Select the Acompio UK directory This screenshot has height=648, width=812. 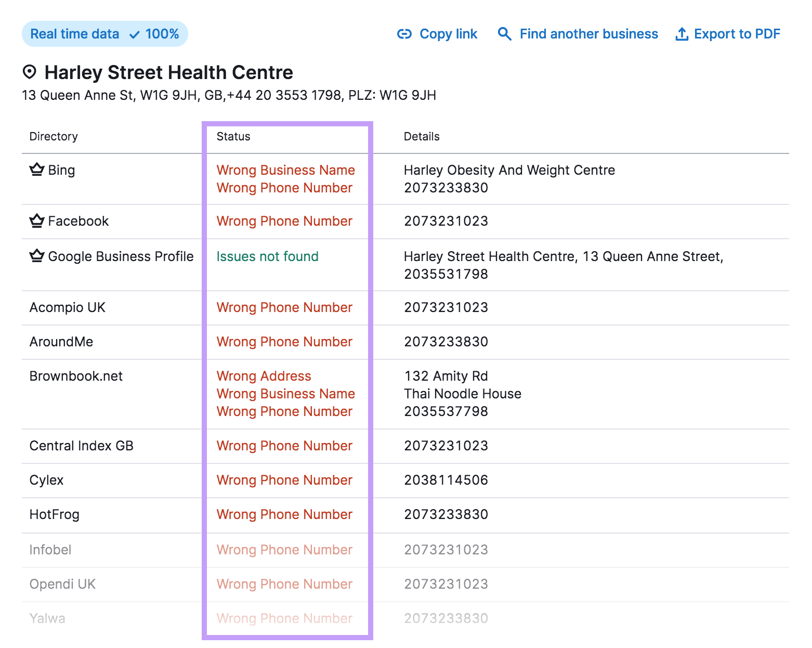click(68, 307)
